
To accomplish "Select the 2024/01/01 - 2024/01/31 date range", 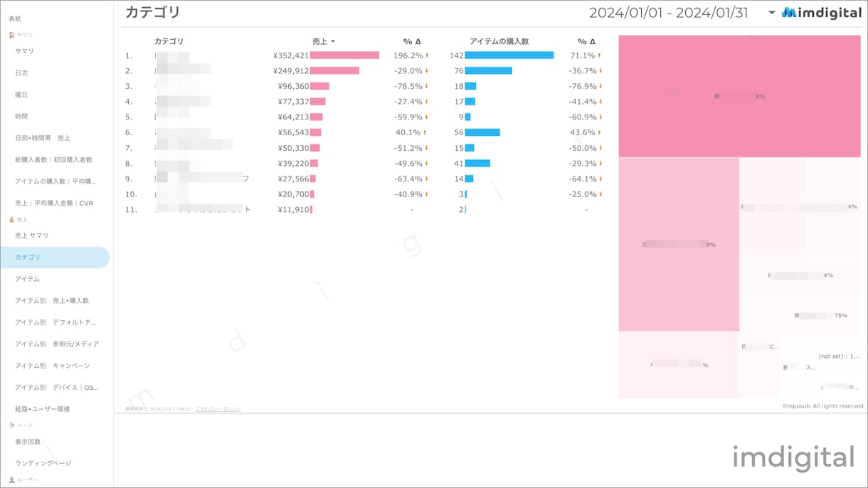I will [668, 13].
